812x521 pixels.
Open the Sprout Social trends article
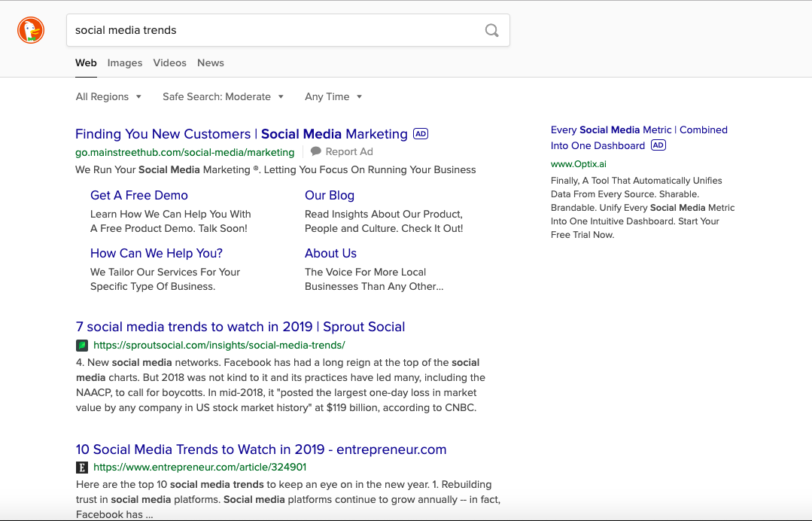coord(239,327)
